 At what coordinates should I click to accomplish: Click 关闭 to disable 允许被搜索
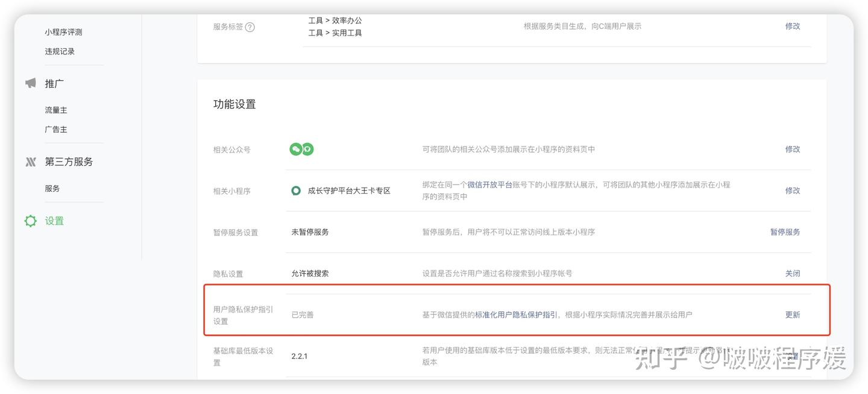pos(792,273)
